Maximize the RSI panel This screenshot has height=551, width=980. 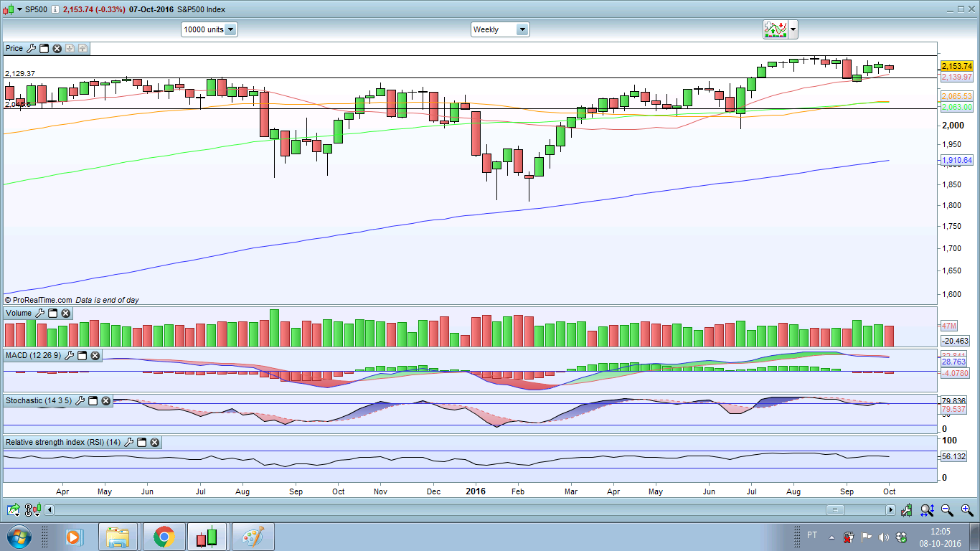(x=141, y=442)
